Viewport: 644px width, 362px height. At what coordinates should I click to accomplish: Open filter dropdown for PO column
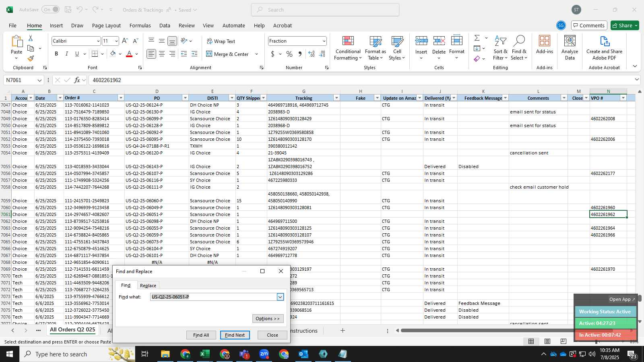click(x=185, y=98)
